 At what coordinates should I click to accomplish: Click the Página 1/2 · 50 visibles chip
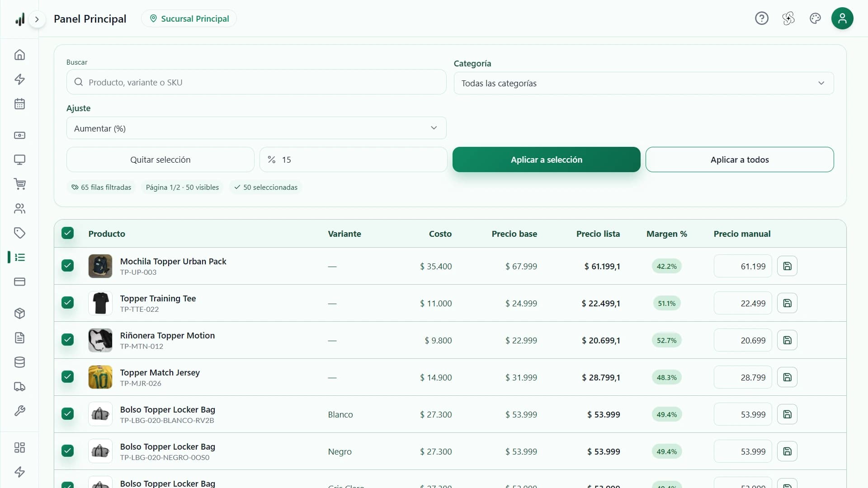pyautogui.click(x=182, y=187)
